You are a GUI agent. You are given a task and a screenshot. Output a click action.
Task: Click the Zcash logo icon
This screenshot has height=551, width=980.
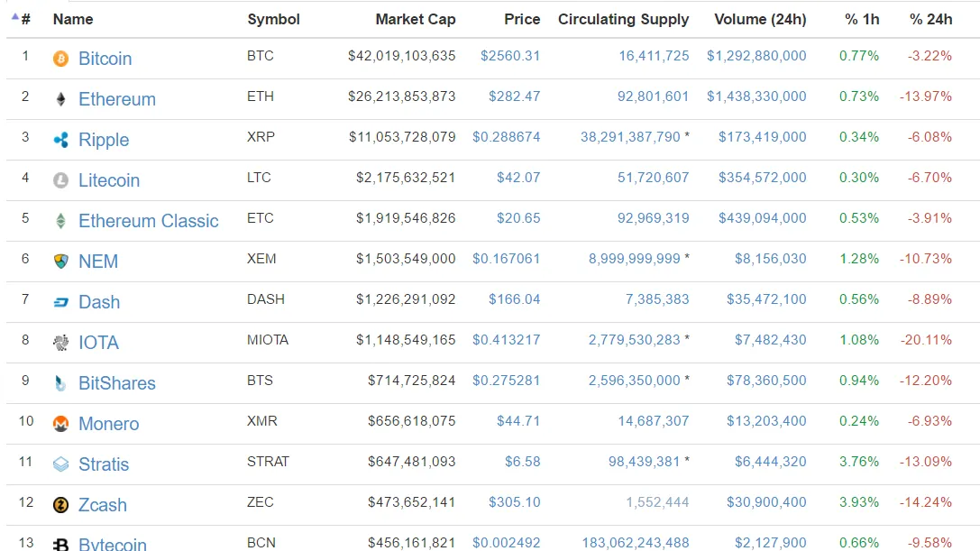pos(60,505)
